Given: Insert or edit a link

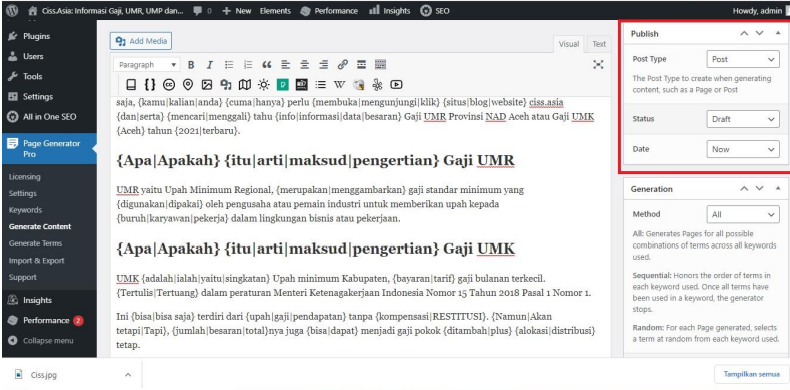Looking at the screenshot, I should (x=343, y=64).
